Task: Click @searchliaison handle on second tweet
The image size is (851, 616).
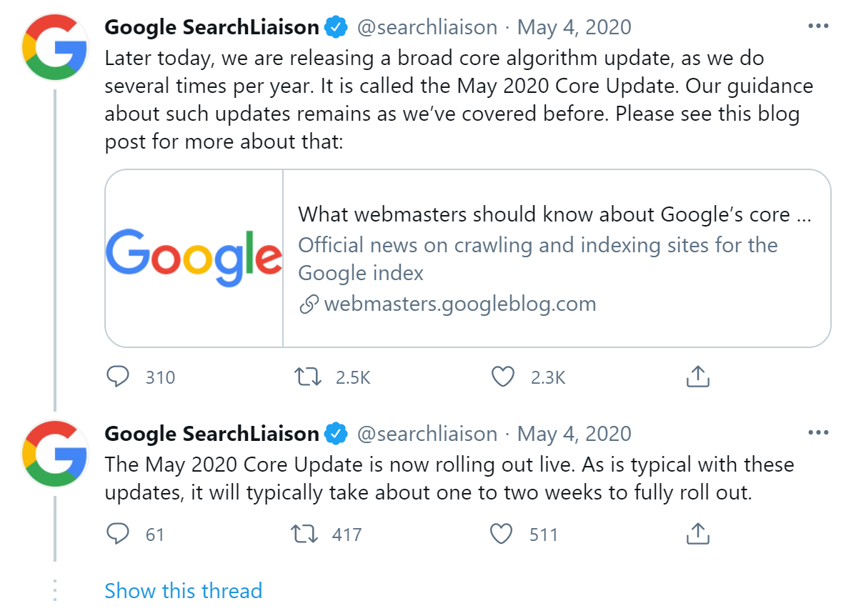Action: [427, 434]
